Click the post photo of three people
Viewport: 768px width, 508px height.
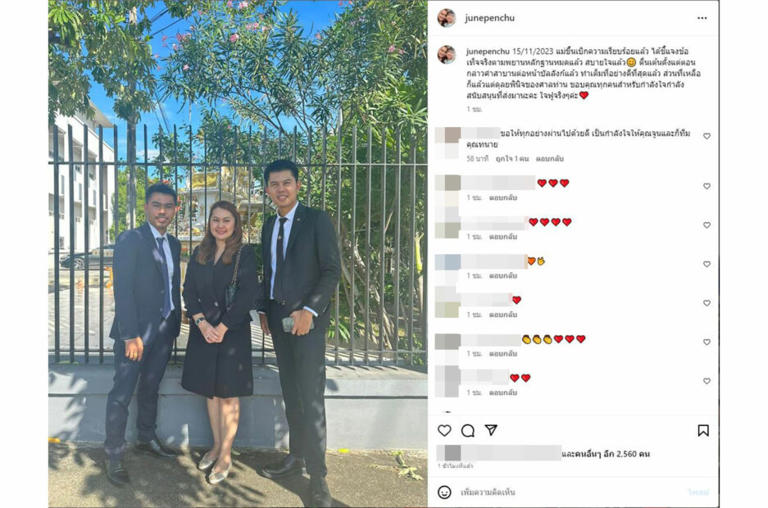[x=238, y=254]
